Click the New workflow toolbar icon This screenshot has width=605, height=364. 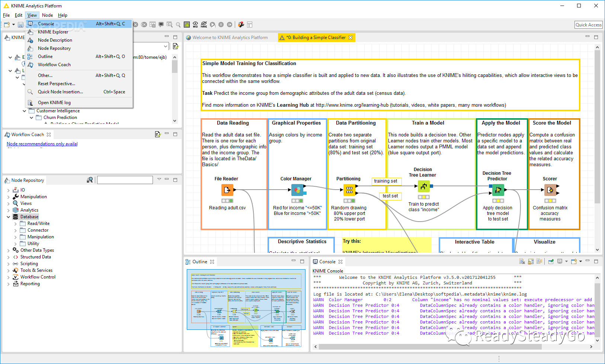(x=7, y=25)
